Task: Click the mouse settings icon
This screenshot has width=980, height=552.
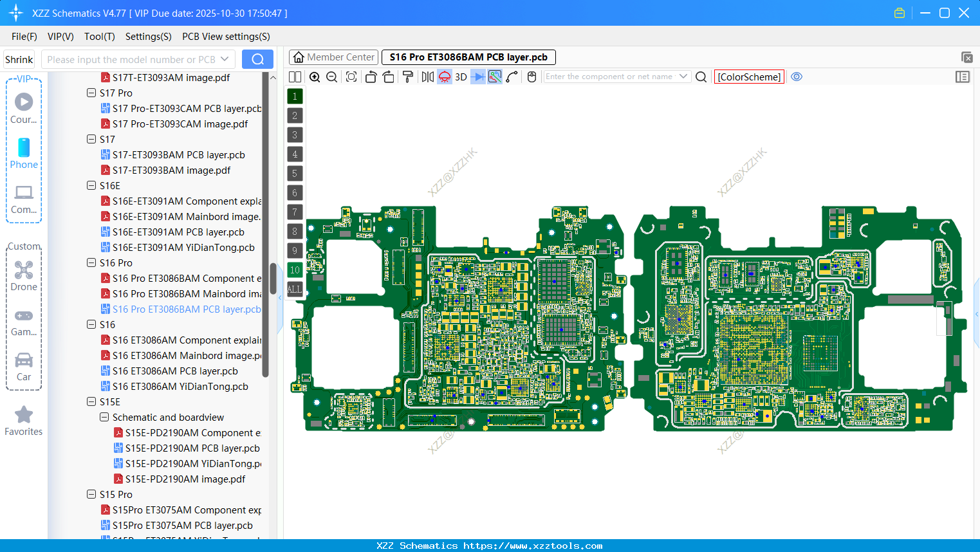Action: 532,76
